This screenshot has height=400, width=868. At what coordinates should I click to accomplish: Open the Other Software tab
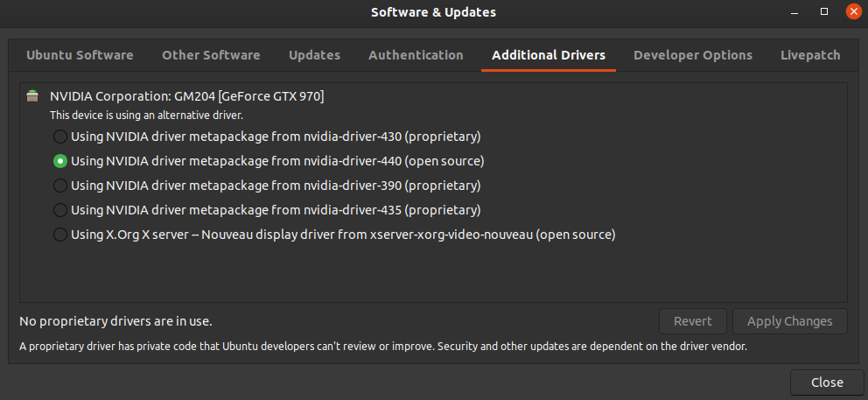[211, 55]
